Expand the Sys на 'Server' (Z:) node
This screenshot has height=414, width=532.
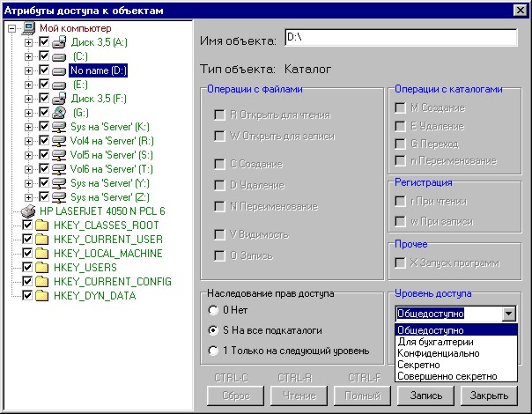tap(28, 197)
